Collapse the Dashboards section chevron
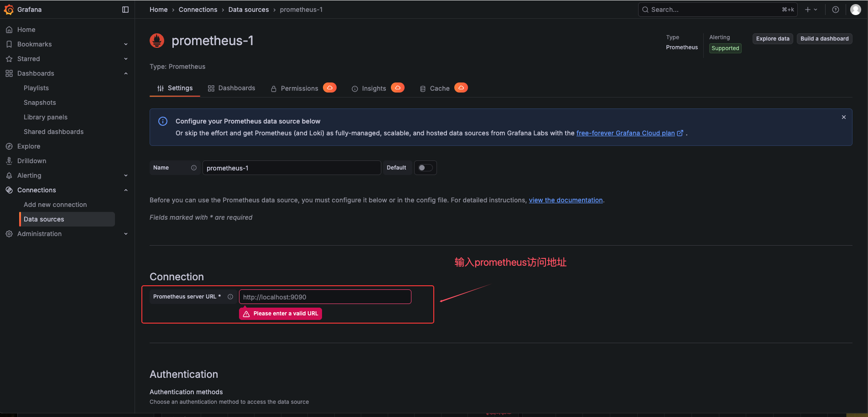This screenshot has height=417, width=868. (x=126, y=73)
